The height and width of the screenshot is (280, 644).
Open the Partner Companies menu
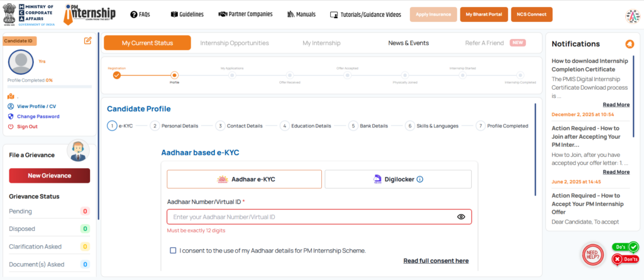tap(245, 14)
